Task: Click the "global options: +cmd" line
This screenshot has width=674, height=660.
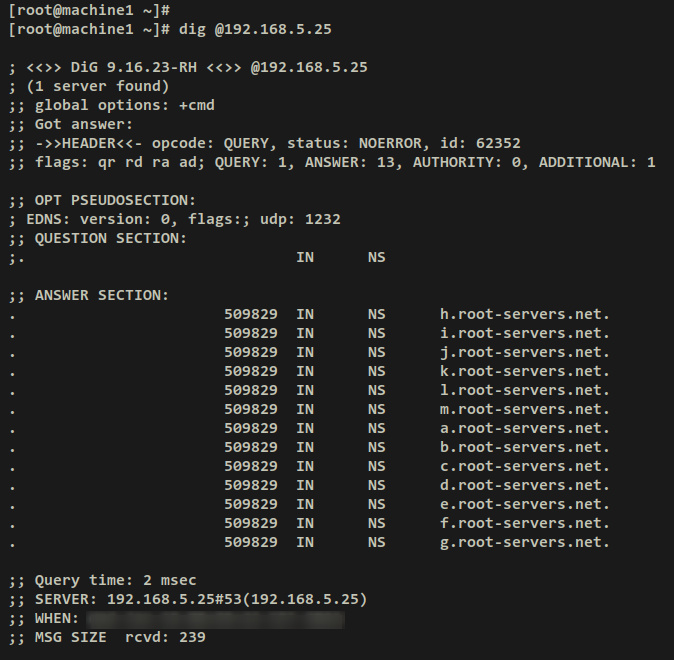Action: [x=112, y=105]
